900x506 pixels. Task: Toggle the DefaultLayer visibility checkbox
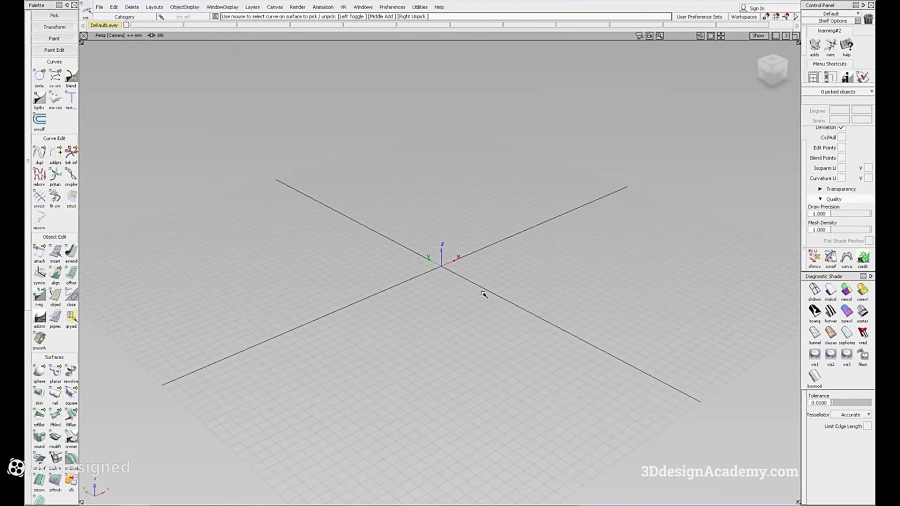coord(126,25)
